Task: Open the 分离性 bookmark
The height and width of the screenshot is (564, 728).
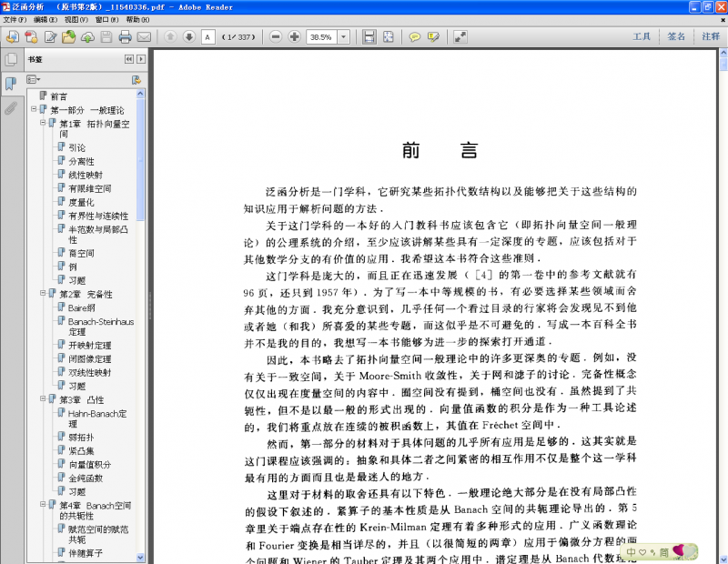Action: pyautogui.click(x=81, y=161)
